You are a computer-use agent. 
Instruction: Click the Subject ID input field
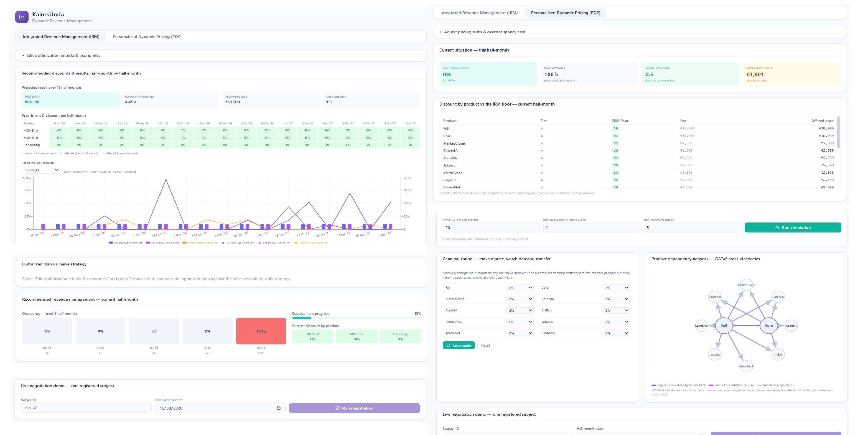[x=86, y=408]
